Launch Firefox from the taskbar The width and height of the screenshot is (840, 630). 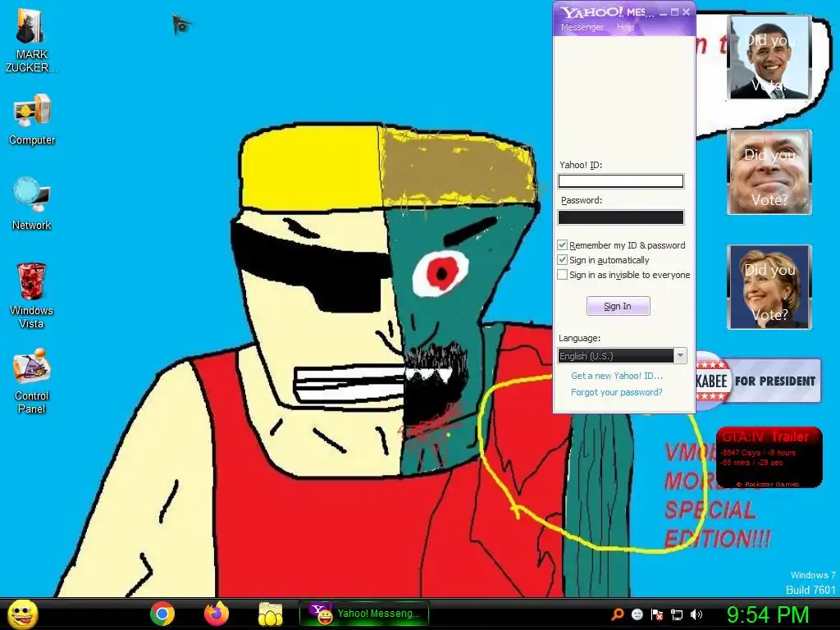click(217, 614)
